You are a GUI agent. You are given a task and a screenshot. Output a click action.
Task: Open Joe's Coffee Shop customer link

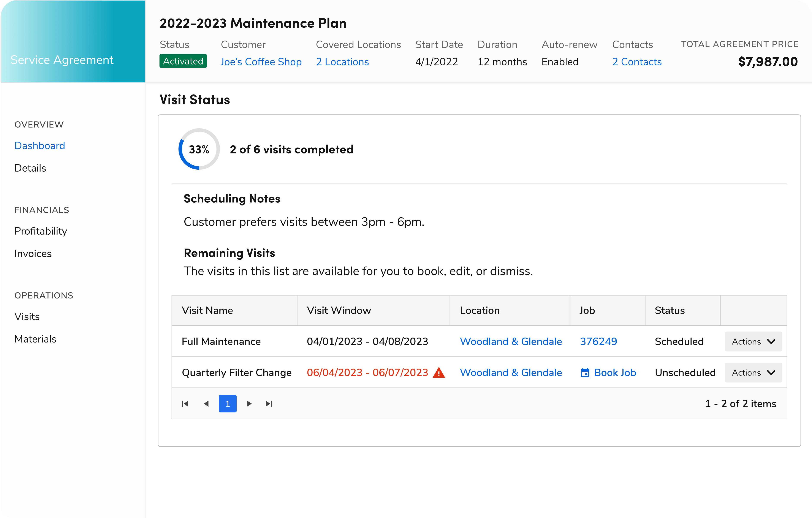tap(261, 62)
